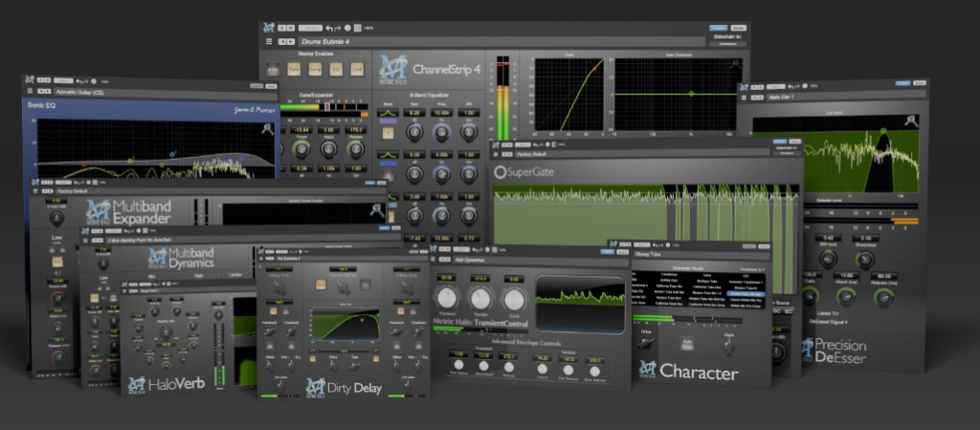Click the blue Compare button in TransientControl
Image resolution: width=980 pixels, height=430 pixels.
coord(607,251)
